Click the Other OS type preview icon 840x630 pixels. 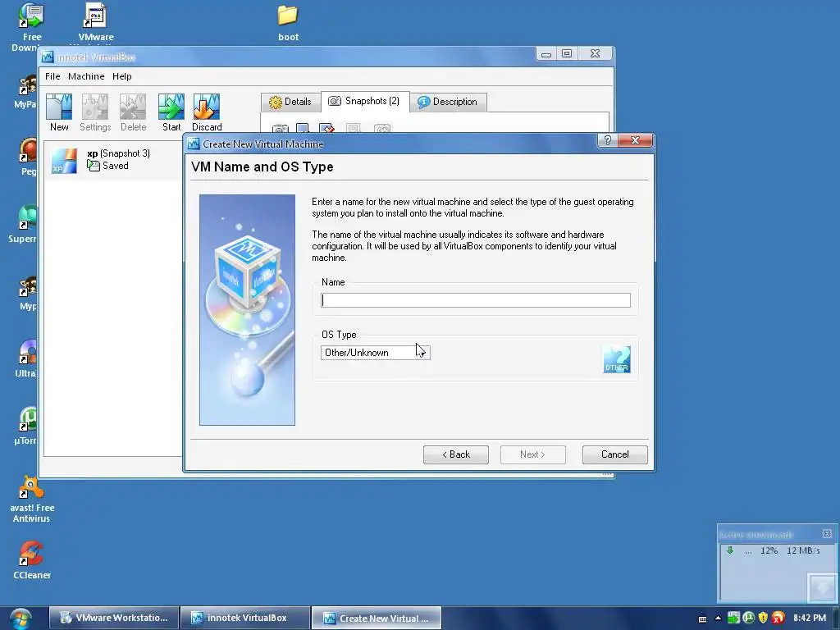click(617, 359)
